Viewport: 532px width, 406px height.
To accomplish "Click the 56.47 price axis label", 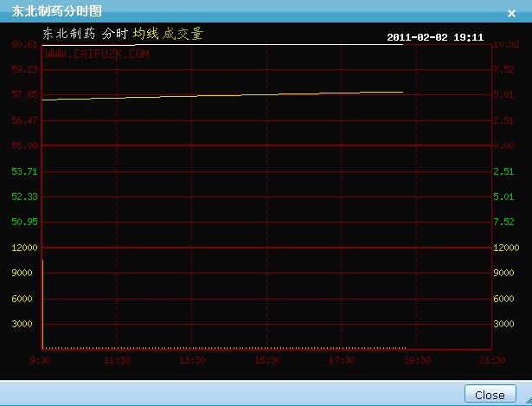I will tap(24, 120).
